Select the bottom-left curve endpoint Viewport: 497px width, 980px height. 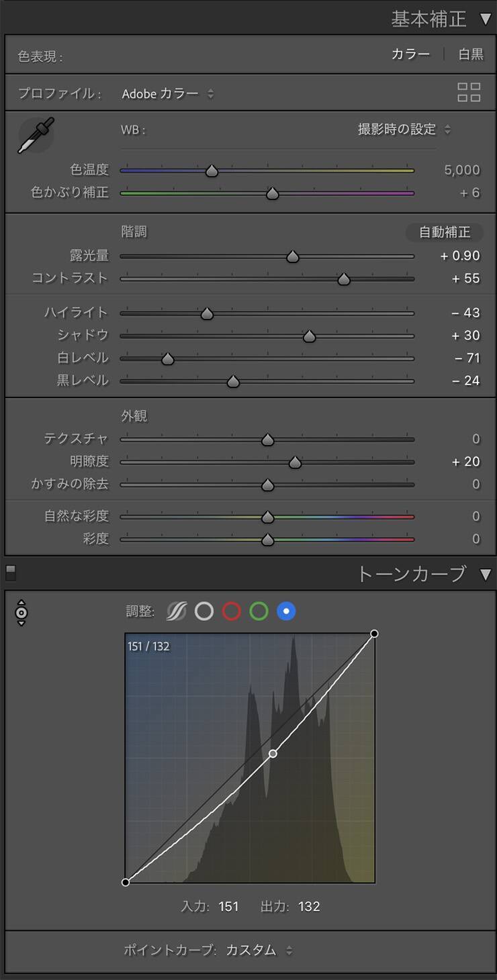pos(126,882)
